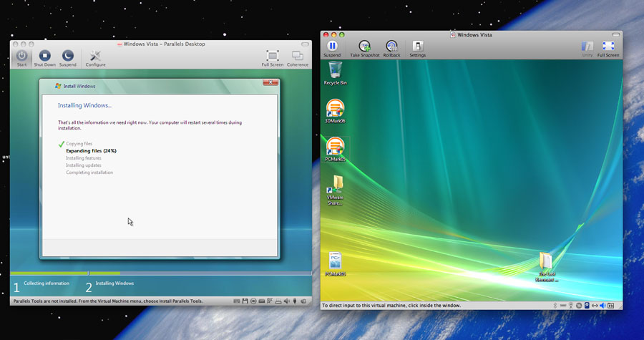This screenshot has width=644, height=340.
Task: Suspend the Parallels virtual machine
Action: click(x=67, y=56)
